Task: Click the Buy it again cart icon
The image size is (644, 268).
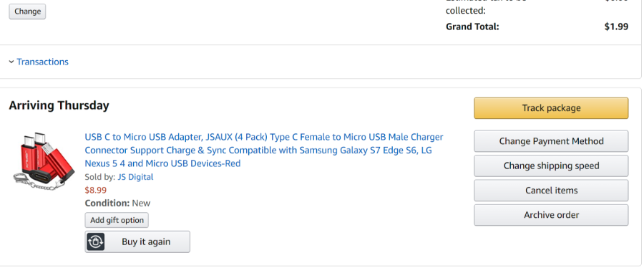Action: pos(96,241)
